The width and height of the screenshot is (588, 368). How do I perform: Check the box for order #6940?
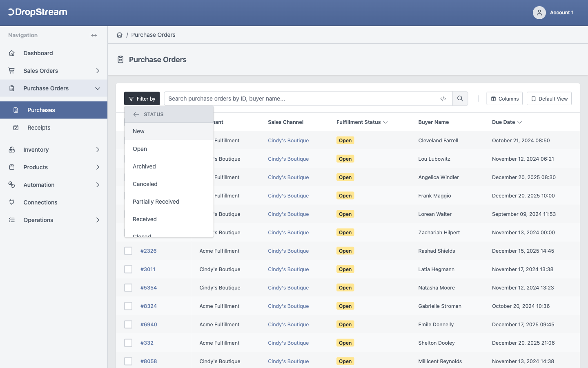(x=128, y=324)
